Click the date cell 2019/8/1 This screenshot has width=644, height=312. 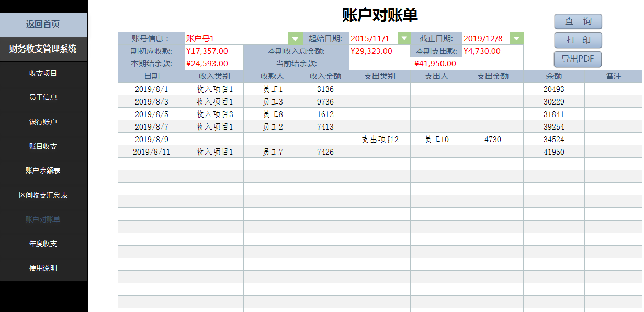151,88
